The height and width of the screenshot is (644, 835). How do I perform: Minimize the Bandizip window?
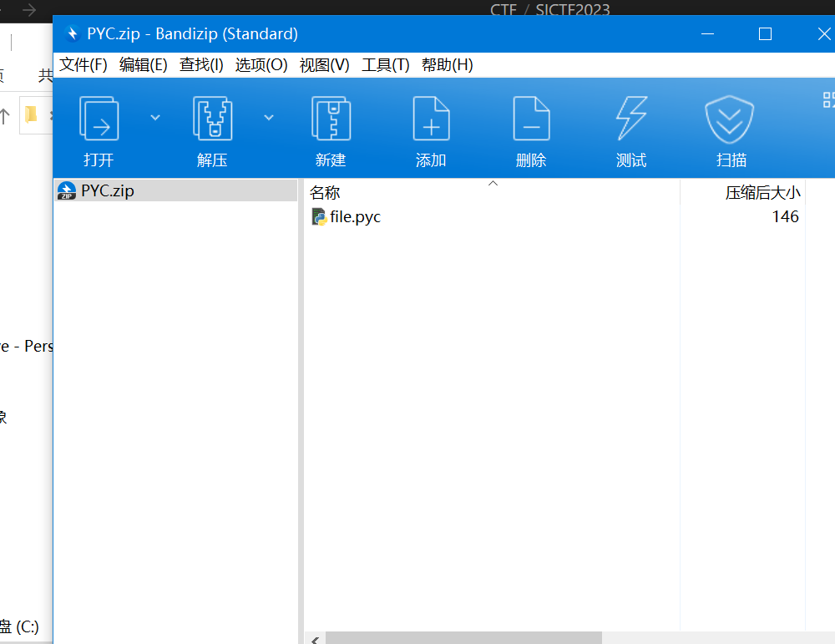[x=708, y=33]
